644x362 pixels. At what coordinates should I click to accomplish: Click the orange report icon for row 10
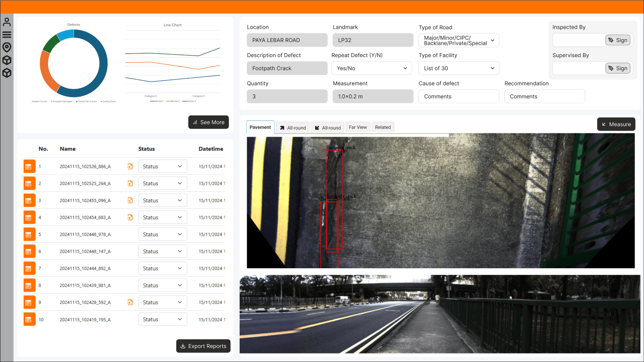[x=30, y=319]
